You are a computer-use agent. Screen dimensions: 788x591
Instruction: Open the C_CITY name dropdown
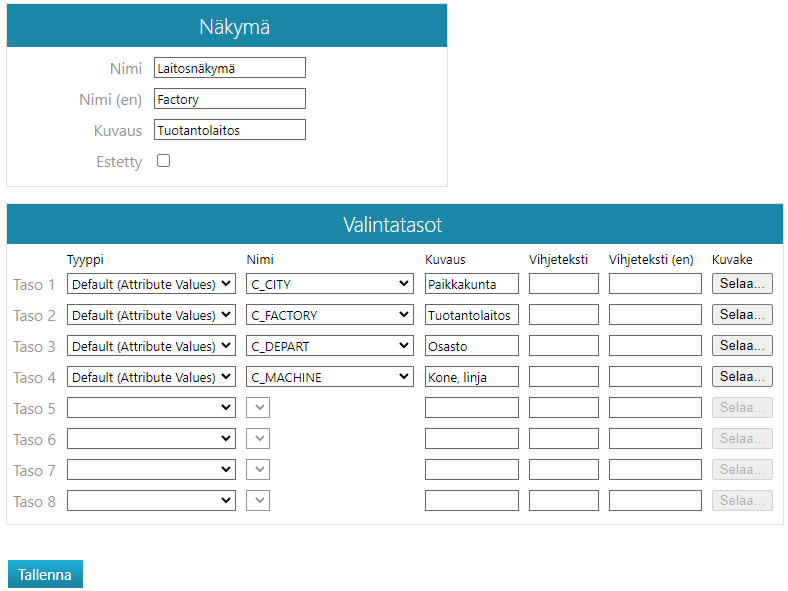click(x=330, y=284)
